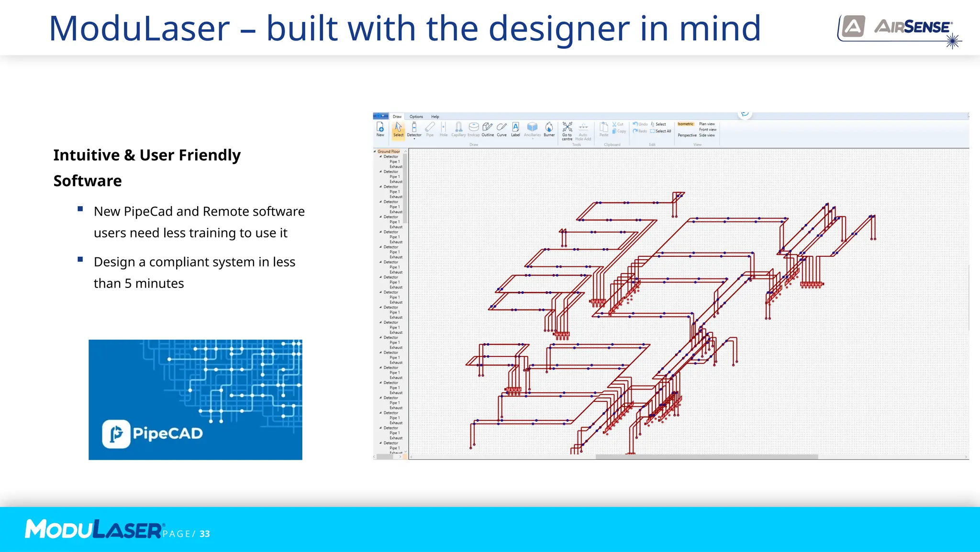Collapse the first Detector node under Ground Floor
980x552 pixels.
[x=381, y=156]
